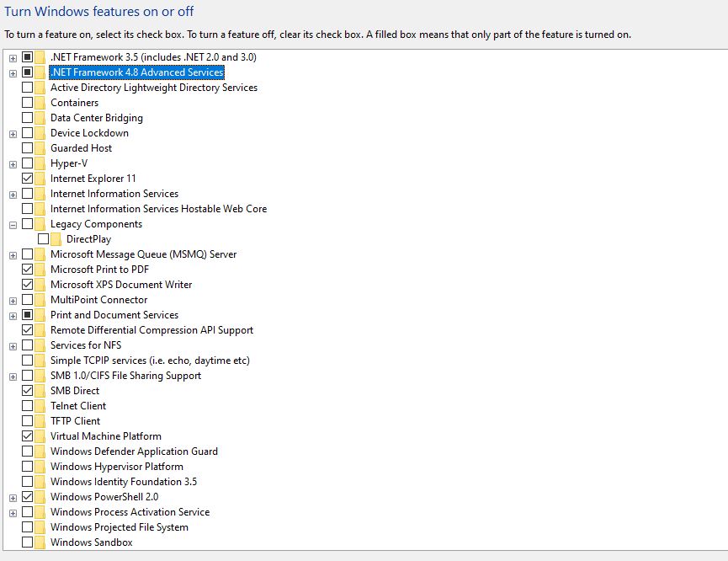The image size is (728, 561).
Task: Select the 'Guarded Host' label
Action: pyautogui.click(x=82, y=148)
